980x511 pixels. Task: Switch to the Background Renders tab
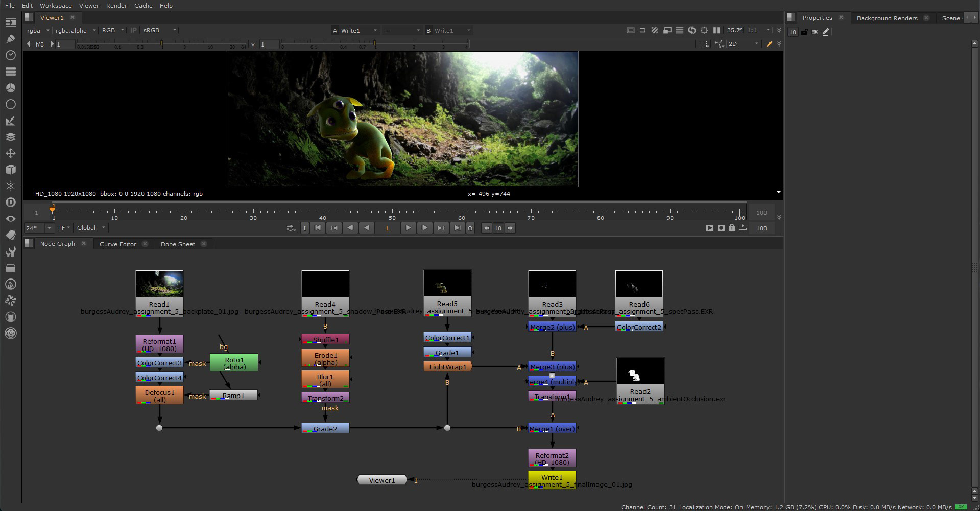tap(887, 18)
